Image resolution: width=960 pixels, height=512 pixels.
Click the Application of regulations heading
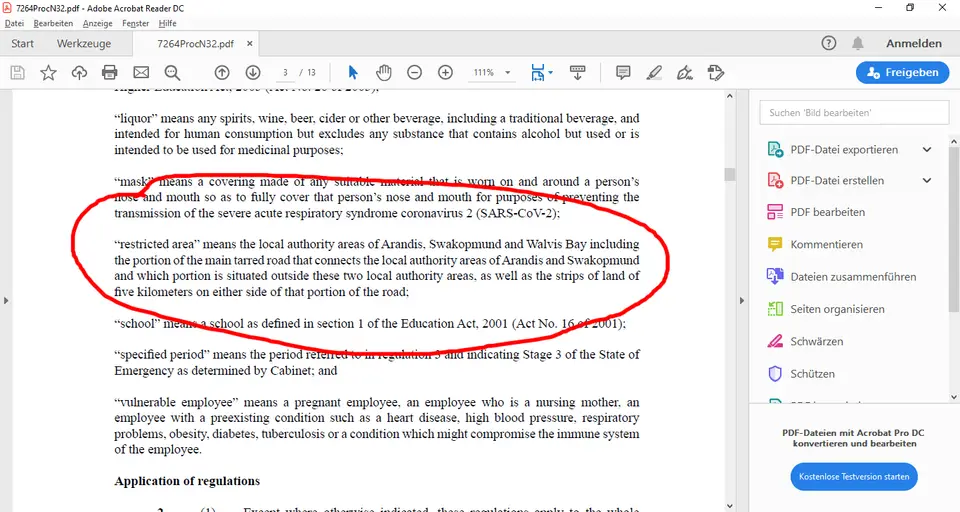click(187, 481)
